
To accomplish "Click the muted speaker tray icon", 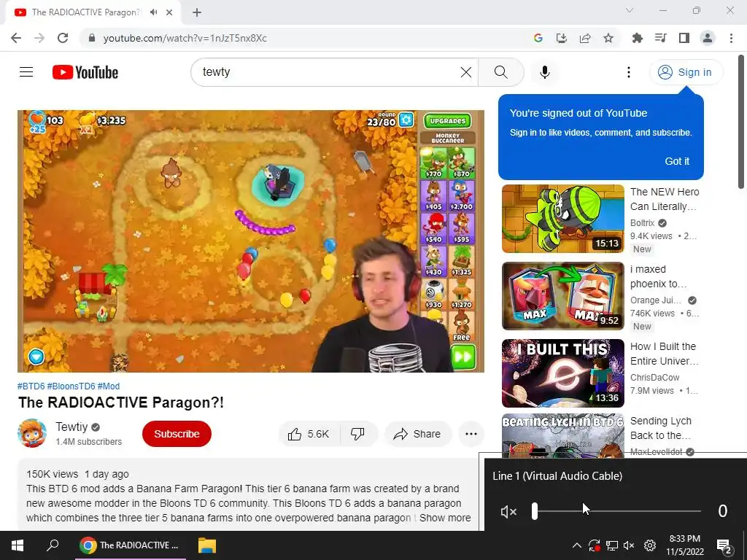I will point(629,545).
